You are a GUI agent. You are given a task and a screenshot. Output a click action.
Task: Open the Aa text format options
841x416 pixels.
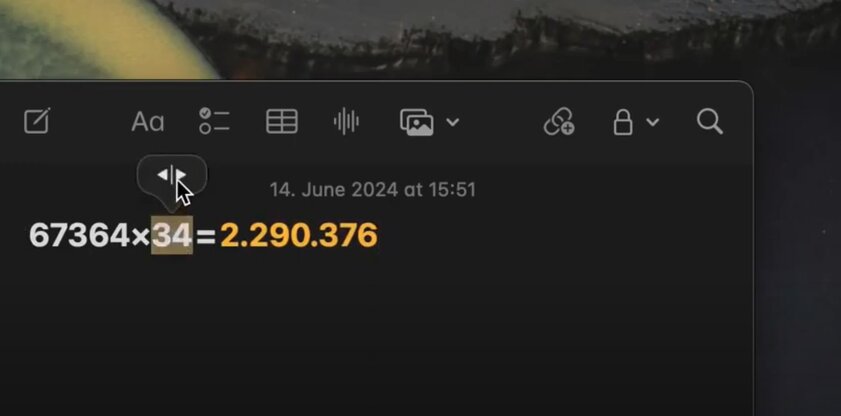(x=147, y=122)
